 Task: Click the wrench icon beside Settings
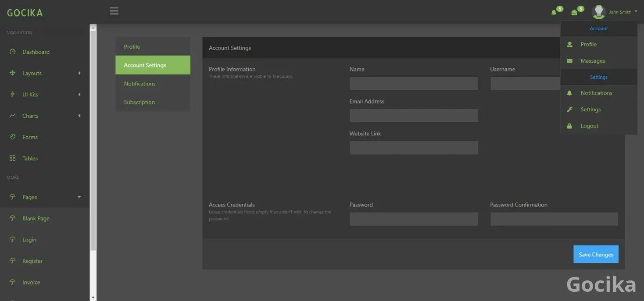tap(569, 110)
